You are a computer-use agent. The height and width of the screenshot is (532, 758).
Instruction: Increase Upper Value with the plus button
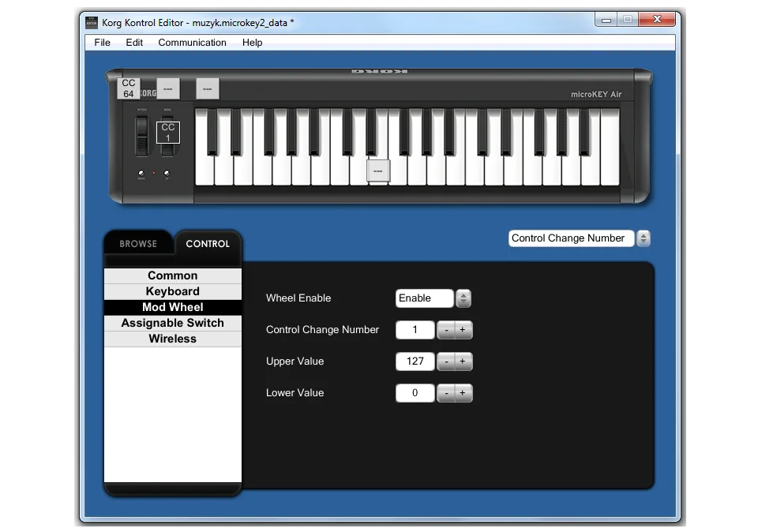(463, 362)
